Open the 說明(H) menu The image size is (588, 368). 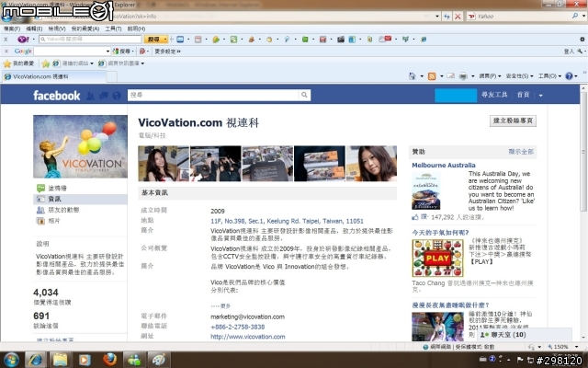[136, 29]
